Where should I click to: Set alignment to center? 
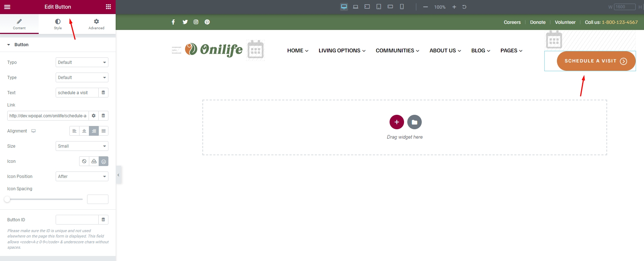(x=84, y=131)
